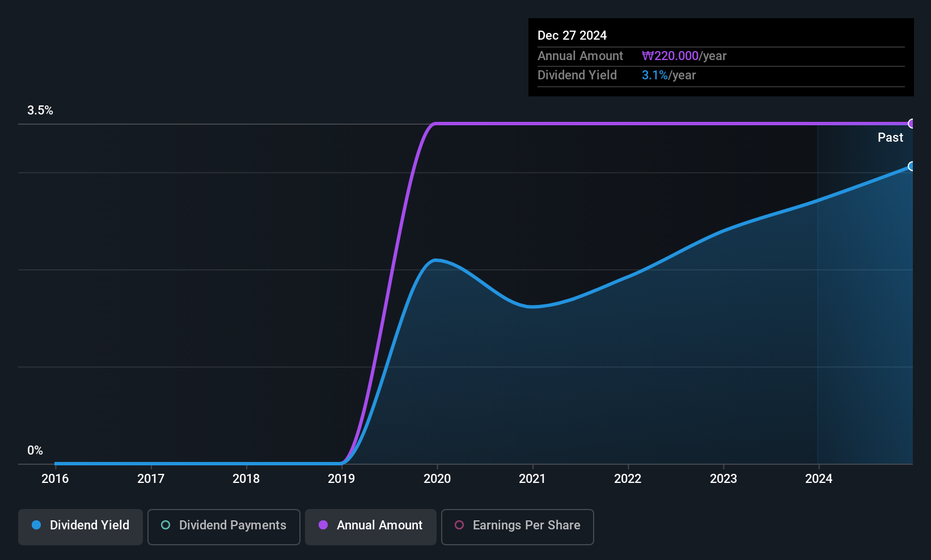Select the purple Annual Amount endpoint marker

coord(912,124)
